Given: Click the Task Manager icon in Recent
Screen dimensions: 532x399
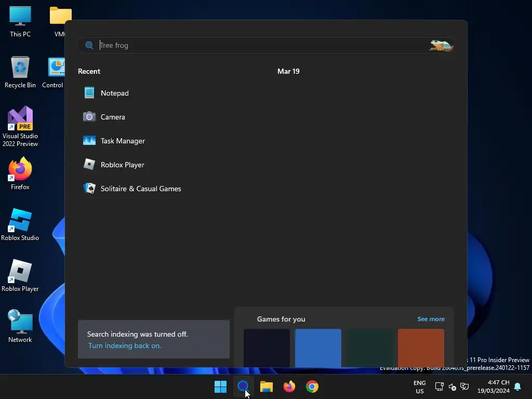Looking at the screenshot, I should [x=89, y=140].
